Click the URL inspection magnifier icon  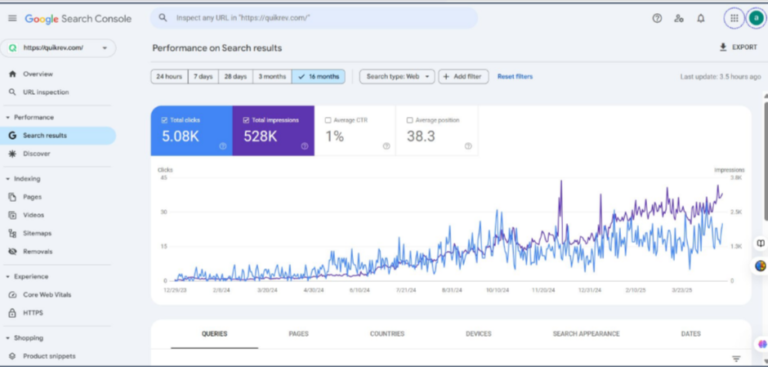coord(13,92)
